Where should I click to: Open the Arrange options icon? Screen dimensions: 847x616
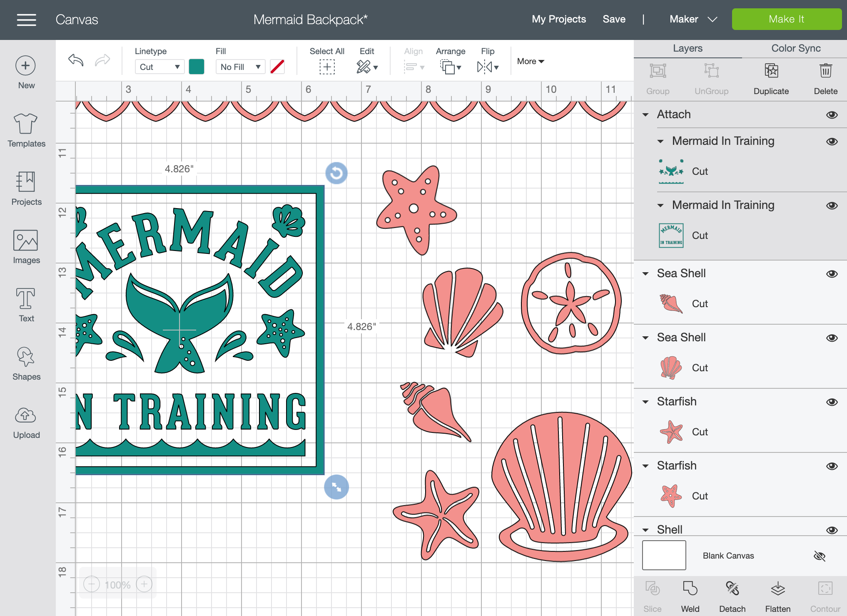coord(451,67)
